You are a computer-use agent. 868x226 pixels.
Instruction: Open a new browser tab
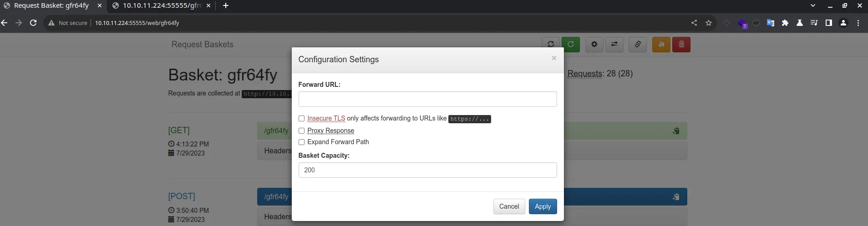pyautogui.click(x=226, y=5)
